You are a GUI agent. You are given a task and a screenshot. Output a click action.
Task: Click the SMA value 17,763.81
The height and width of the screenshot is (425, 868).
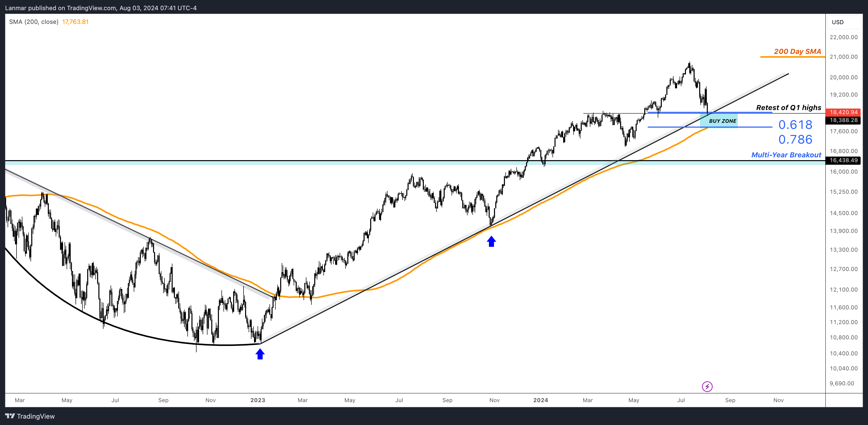(x=76, y=22)
